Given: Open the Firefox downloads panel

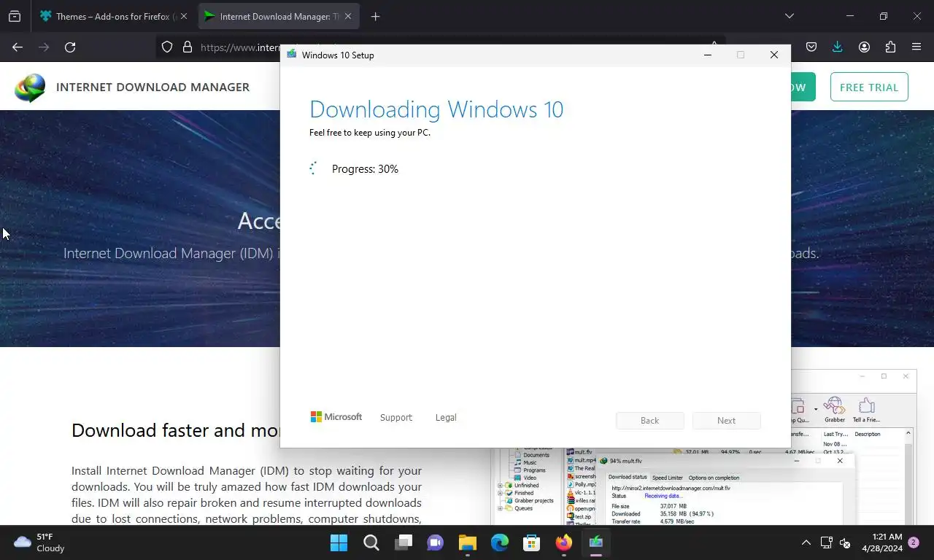Looking at the screenshot, I should tap(837, 47).
